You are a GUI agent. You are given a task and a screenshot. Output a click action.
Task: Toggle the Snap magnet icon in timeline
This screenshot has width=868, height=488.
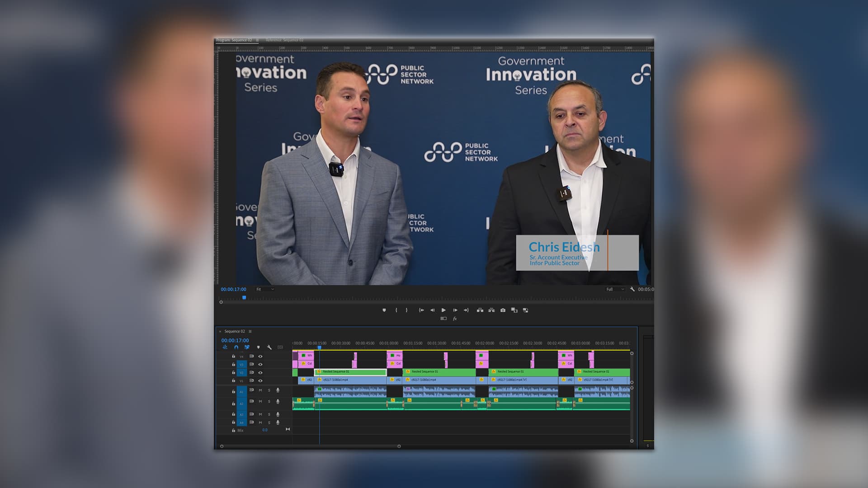tap(236, 347)
